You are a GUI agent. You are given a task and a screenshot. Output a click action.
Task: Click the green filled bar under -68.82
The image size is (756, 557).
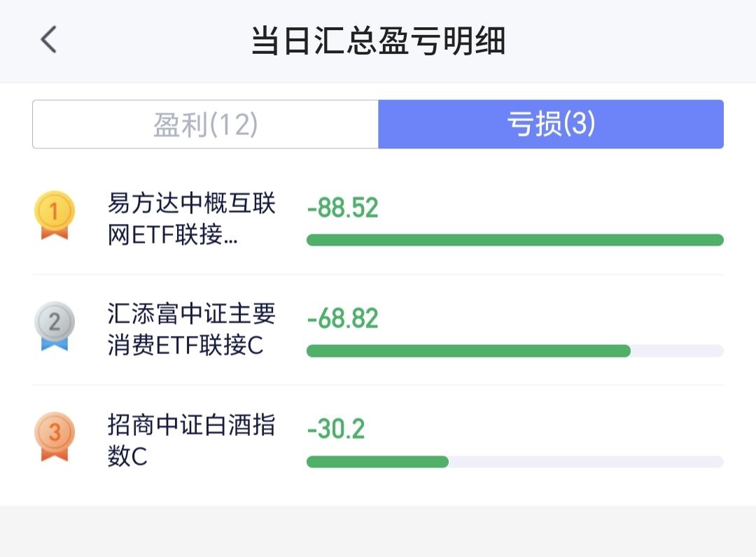coord(468,351)
